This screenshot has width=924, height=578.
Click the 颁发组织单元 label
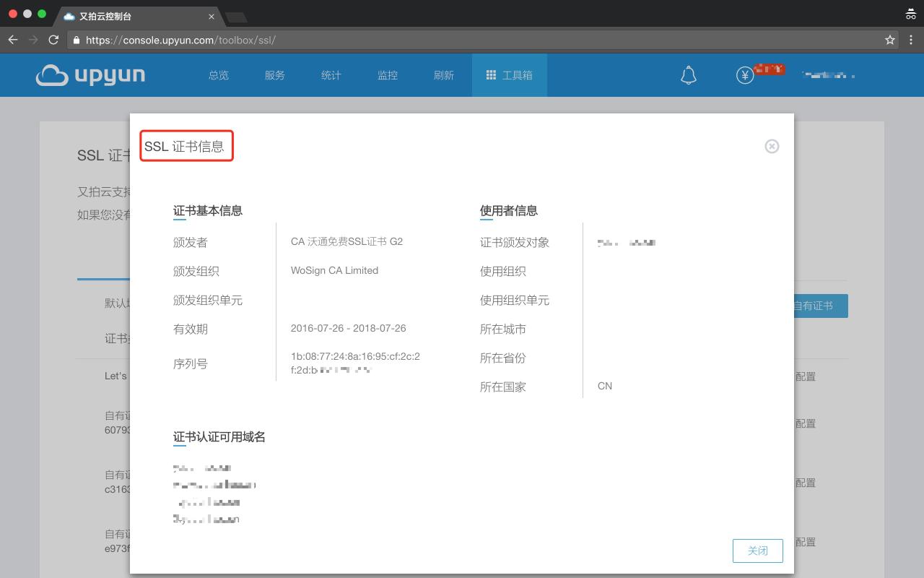click(x=208, y=300)
